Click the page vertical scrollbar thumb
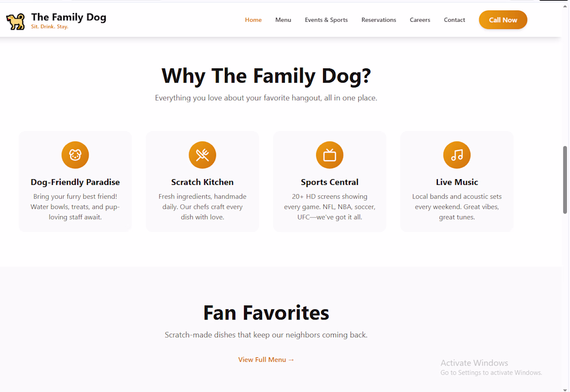Image resolution: width=570 pixels, height=392 pixels. (x=565, y=180)
